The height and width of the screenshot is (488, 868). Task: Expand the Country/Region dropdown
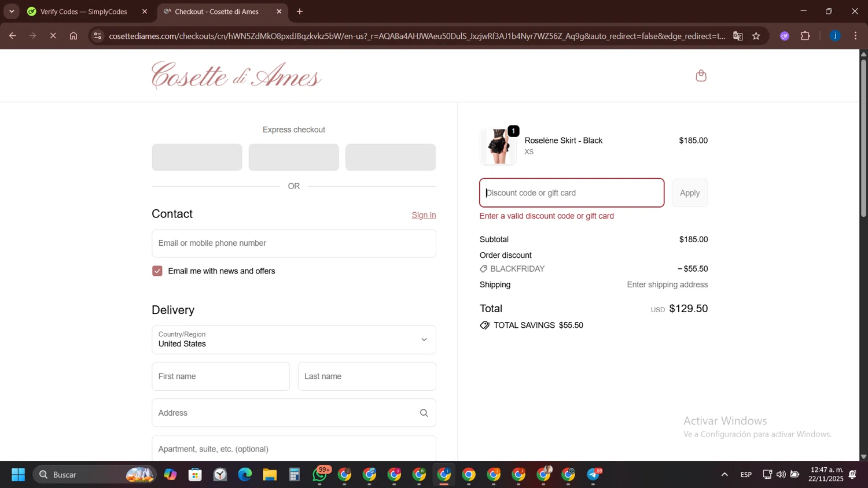coord(294,340)
